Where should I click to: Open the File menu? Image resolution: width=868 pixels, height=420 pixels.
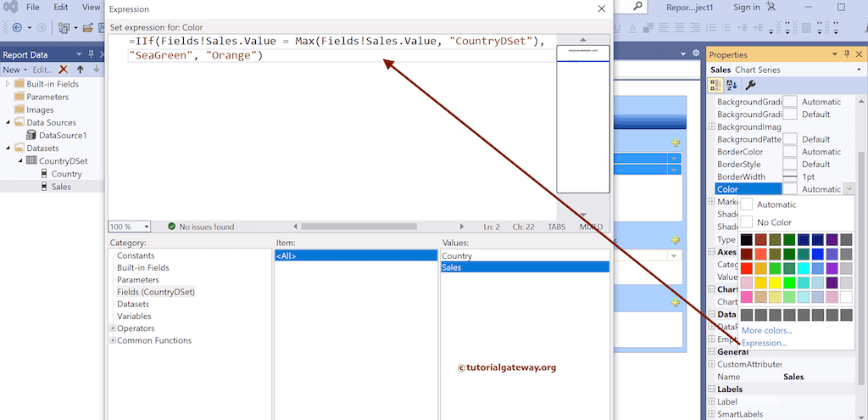click(33, 7)
